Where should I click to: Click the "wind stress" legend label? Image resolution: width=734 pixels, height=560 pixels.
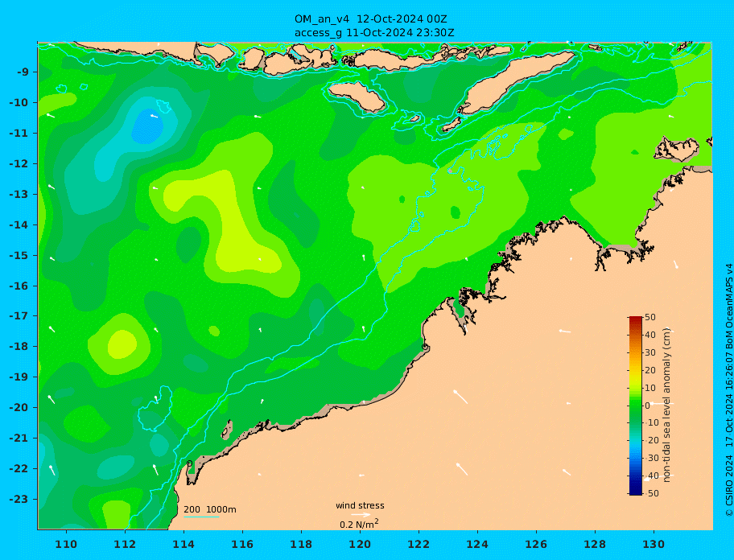(x=360, y=506)
